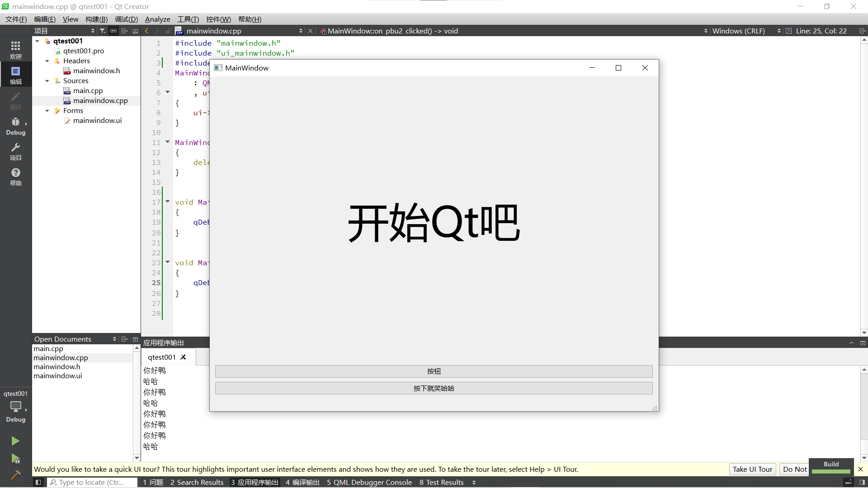
Task: Open the 构建(B) menu
Action: [96, 19]
